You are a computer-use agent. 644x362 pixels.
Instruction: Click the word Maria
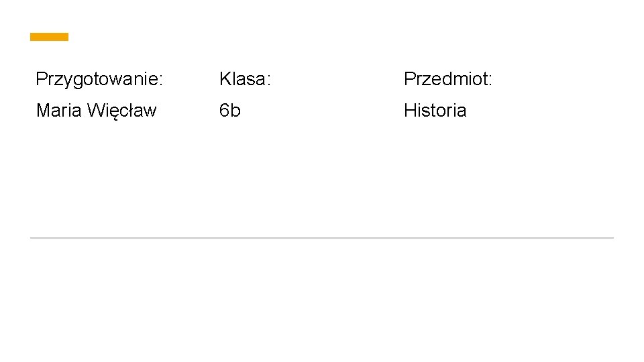tap(58, 111)
